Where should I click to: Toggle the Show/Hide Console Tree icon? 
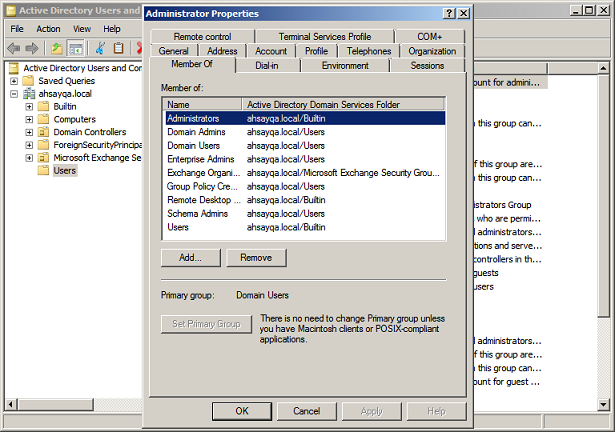coord(76,48)
